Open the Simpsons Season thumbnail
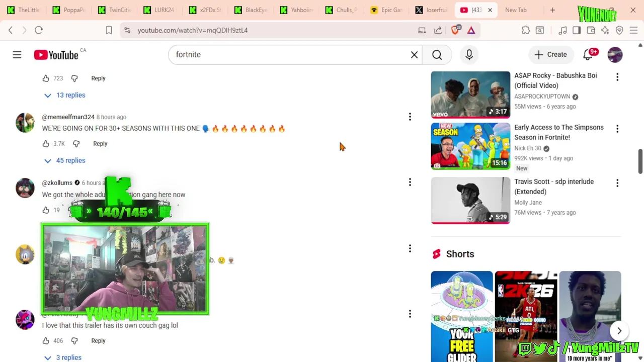The height and width of the screenshot is (362, 644). click(470, 146)
